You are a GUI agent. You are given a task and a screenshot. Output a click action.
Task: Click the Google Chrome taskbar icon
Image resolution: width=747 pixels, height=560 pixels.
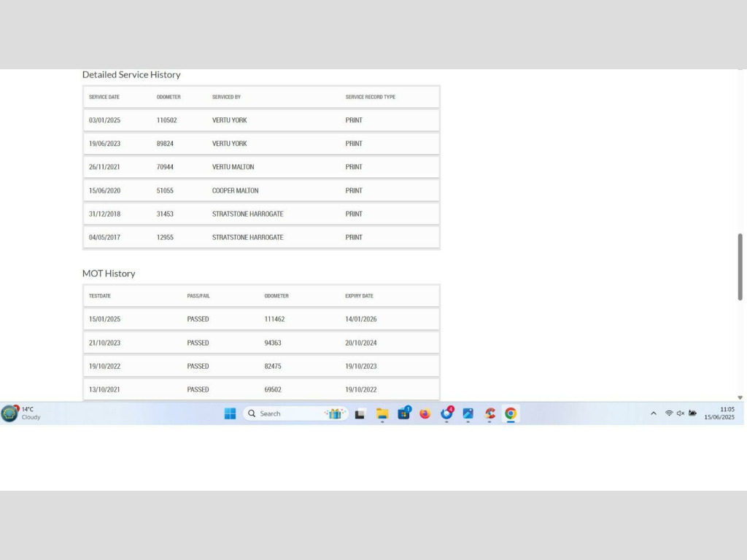511,413
